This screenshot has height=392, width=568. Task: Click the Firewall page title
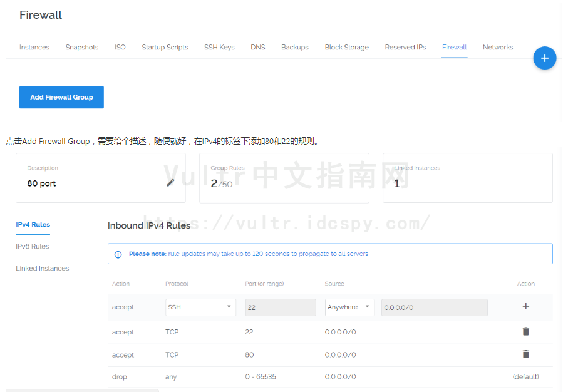41,15
